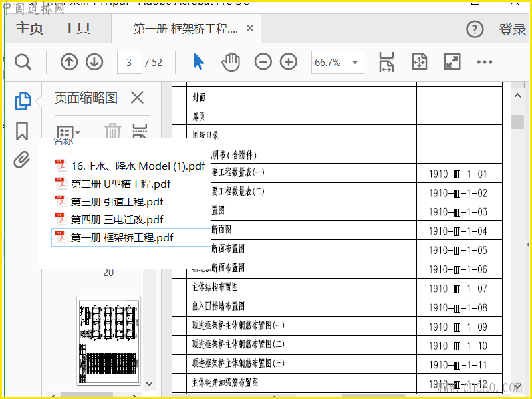The width and height of the screenshot is (532, 399).
Task: Click the 名称 column header
Action: click(63, 141)
